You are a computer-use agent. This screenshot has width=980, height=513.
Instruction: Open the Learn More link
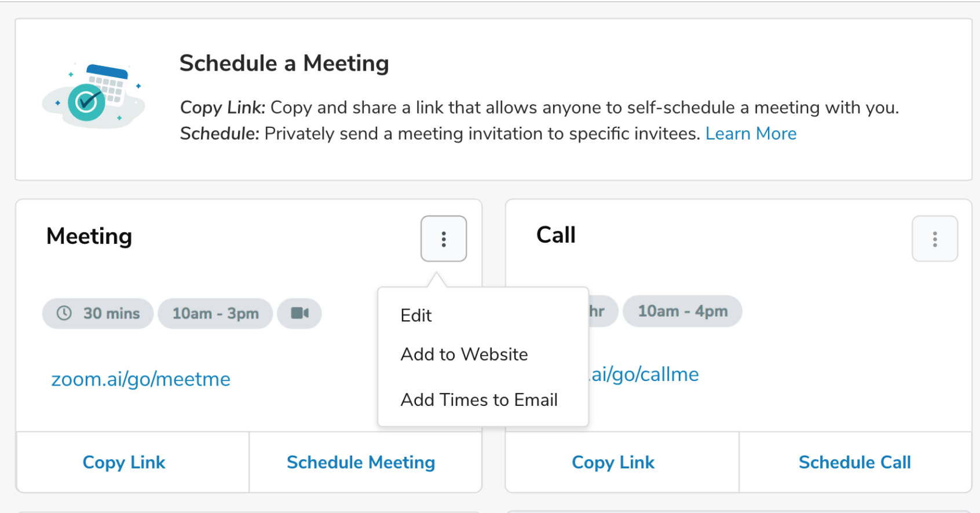(751, 134)
